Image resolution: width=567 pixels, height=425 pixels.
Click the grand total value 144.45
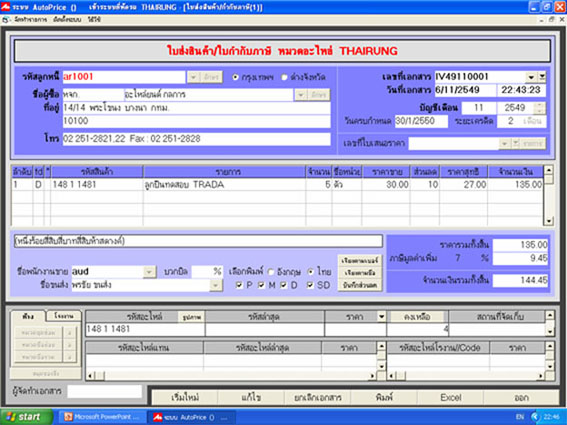(520, 280)
